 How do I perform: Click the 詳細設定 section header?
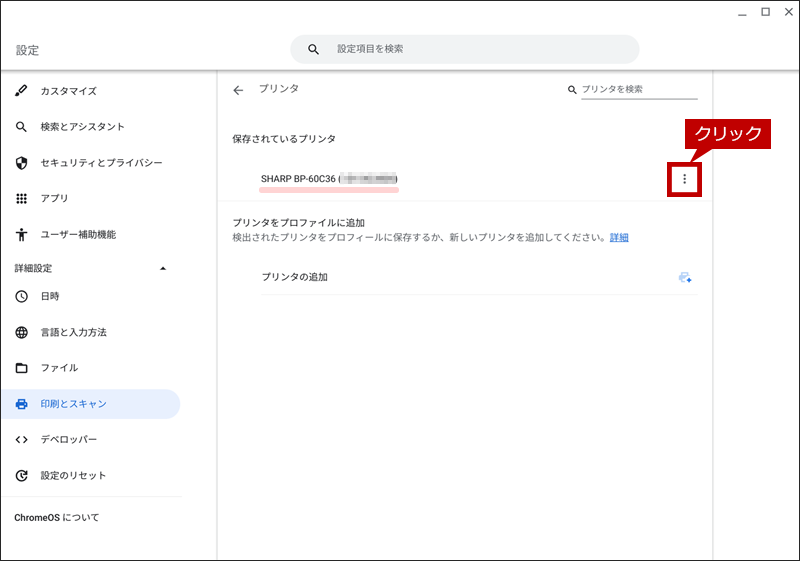(x=33, y=268)
